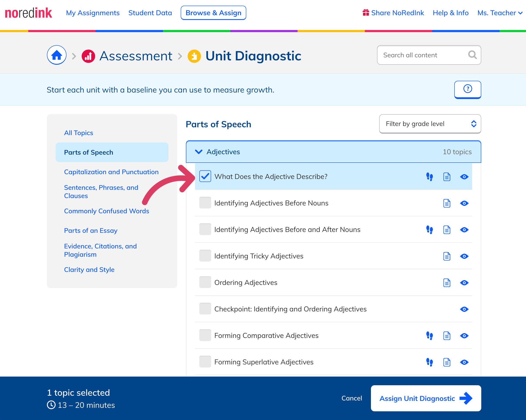
Task: Check Forming Superlative Adjectives checkbox
Action: pos(205,362)
